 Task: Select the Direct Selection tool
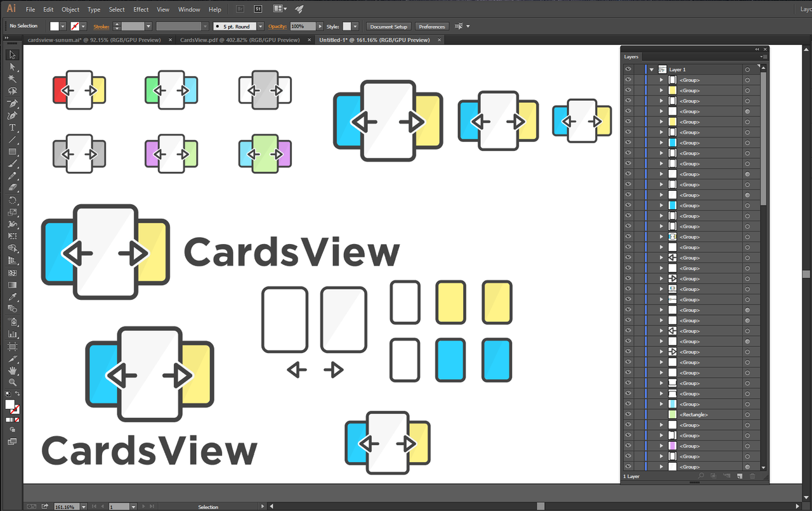12,67
